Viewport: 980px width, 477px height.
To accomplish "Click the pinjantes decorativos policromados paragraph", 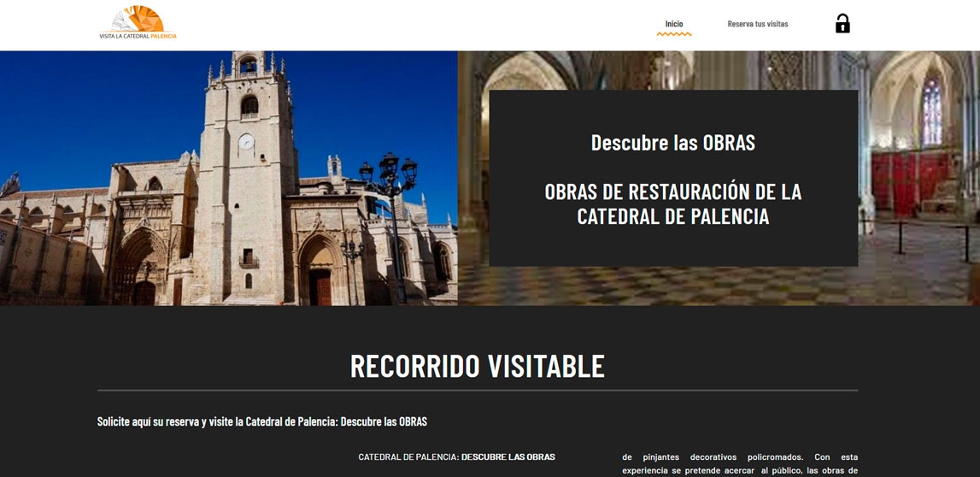I will click(x=740, y=463).
